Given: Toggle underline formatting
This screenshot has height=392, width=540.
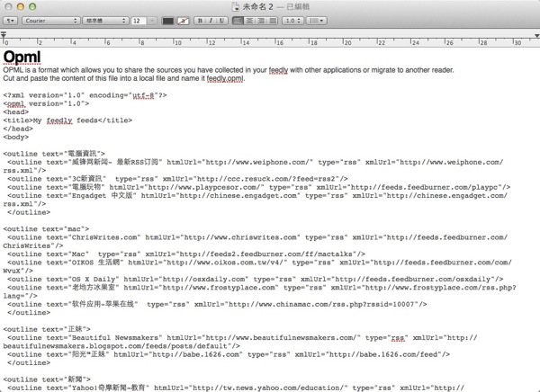Looking at the screenshot, I should [221, 21].
